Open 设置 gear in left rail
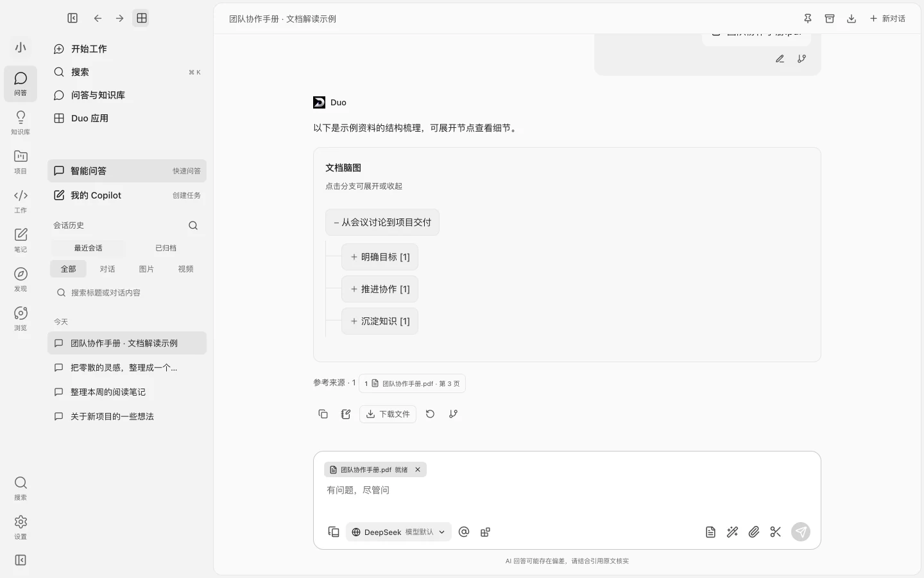 (21, 527)
